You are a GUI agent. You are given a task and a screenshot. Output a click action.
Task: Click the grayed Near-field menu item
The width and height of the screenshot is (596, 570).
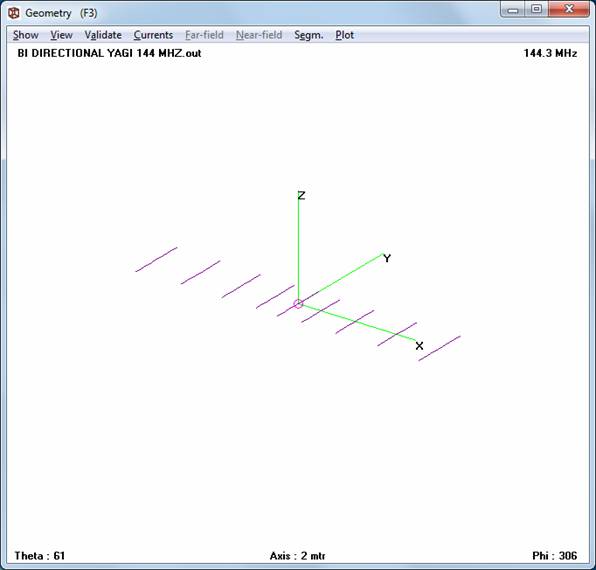pyautogui.click(x=259, y=35)
